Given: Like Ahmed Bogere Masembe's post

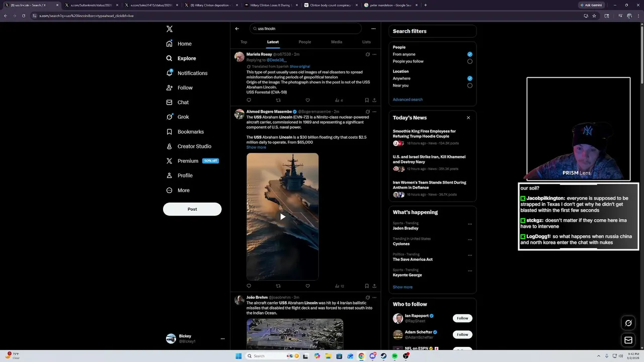Looking at the screenshot, I should (308, 286).
